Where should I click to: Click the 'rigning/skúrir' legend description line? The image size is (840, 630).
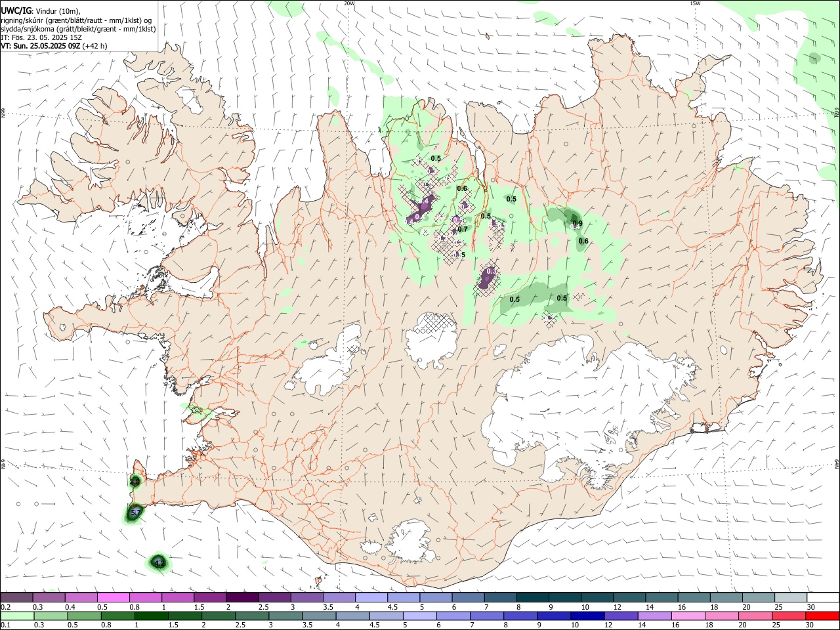point(76,20)
